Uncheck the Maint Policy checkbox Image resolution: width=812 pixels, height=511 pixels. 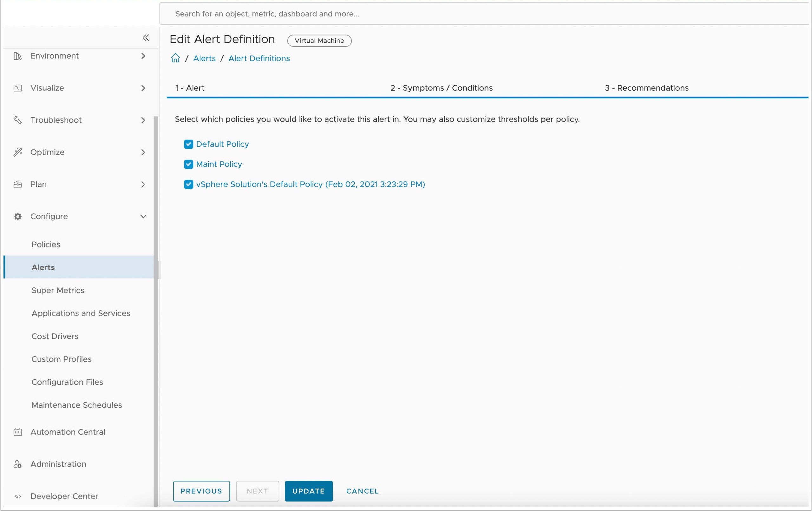[x=188, y=164]
